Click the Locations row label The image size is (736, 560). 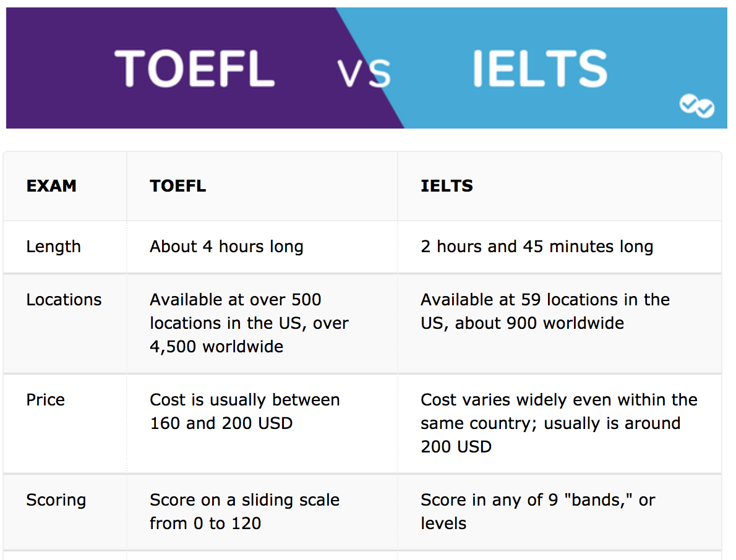pyautogui.click(x=64, y=300)
